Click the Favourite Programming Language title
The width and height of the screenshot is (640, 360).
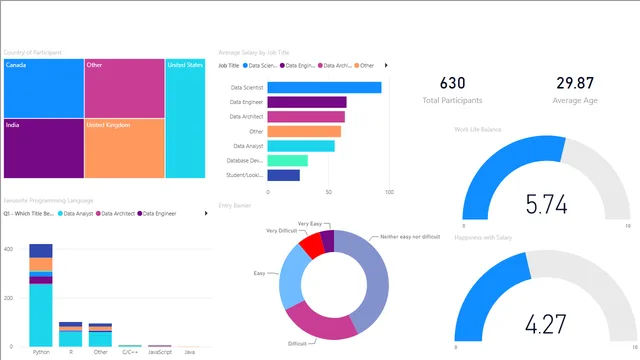[49, 200]
